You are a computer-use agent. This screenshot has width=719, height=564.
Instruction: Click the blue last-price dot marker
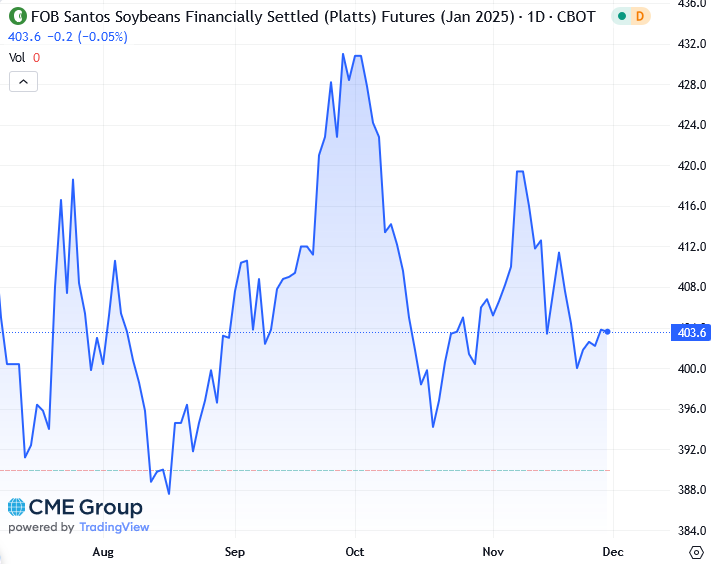[x=607, y=332]
